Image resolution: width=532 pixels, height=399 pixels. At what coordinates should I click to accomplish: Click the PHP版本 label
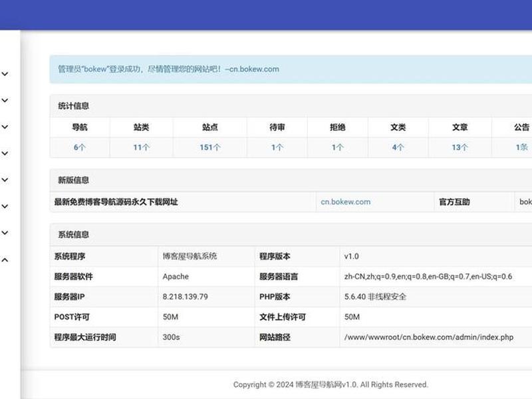click(x=275, y=297)
